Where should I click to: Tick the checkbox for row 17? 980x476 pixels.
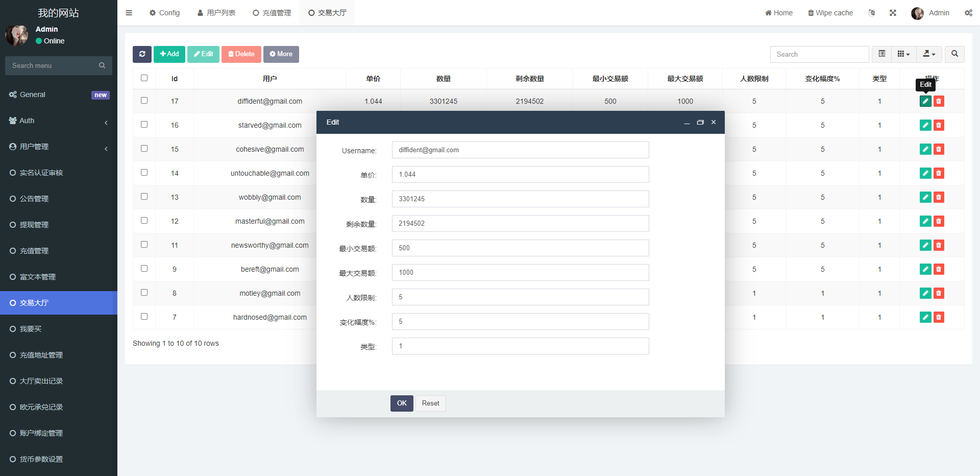[144, 101]
